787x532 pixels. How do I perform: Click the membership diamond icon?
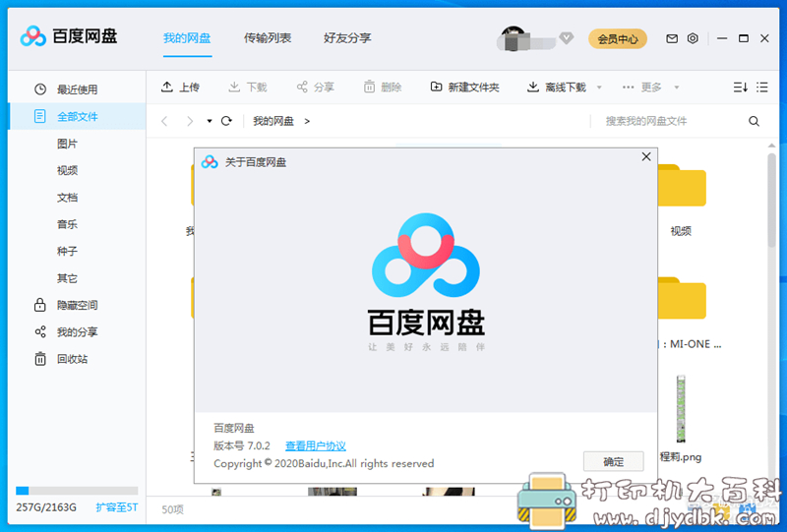click(567, 38)
